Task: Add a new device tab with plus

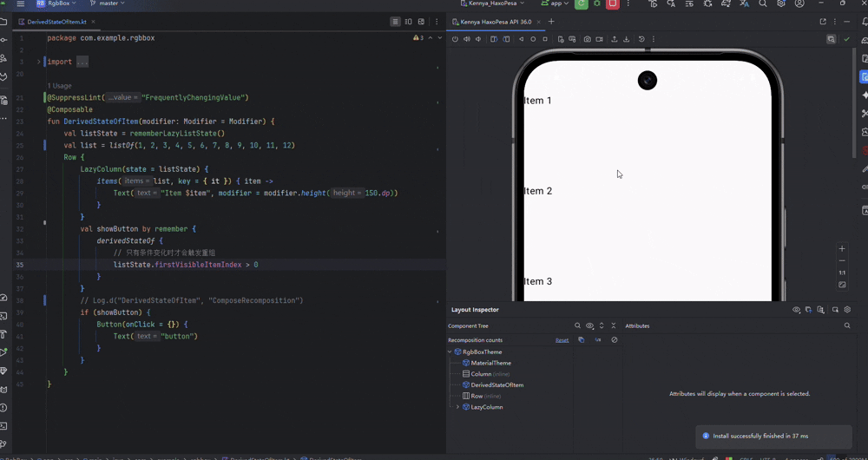Action: coord(551,23)
